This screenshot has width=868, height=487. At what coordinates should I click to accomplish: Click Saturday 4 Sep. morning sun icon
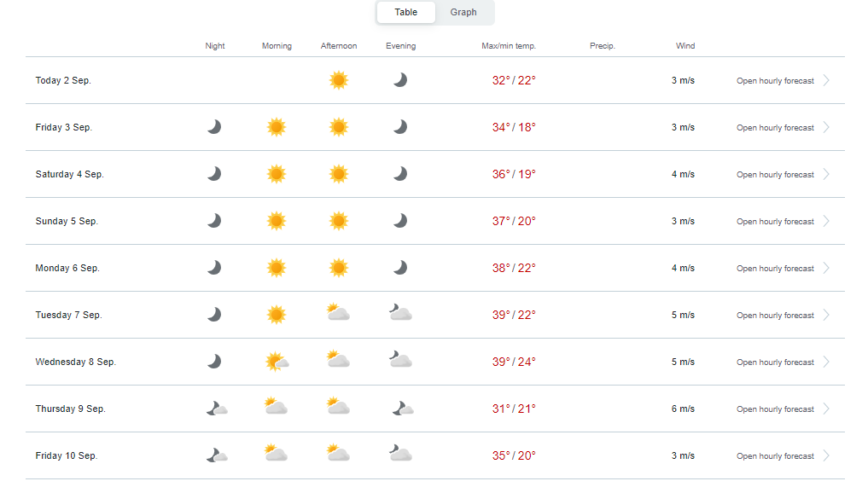(x=277, y=174)
